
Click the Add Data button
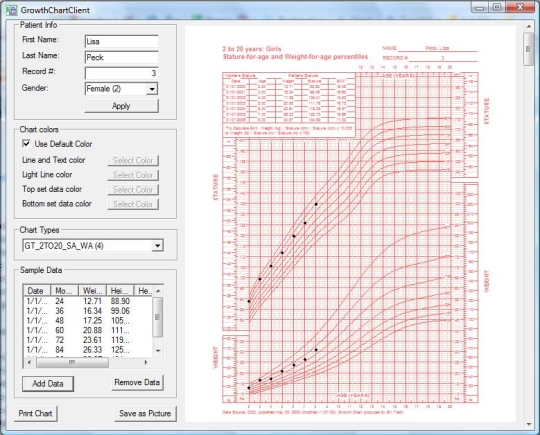pos(48,384)
